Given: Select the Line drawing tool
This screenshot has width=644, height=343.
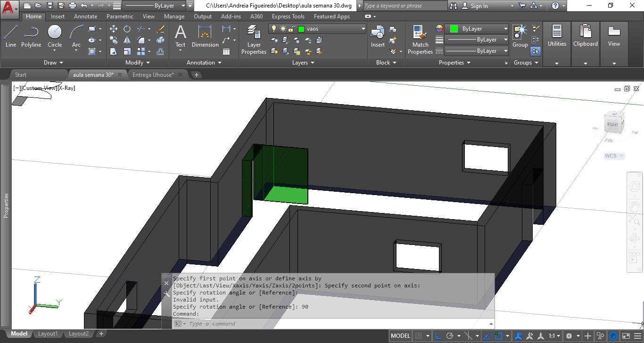Looking at the screenshot, I should [x=10, y=36].
